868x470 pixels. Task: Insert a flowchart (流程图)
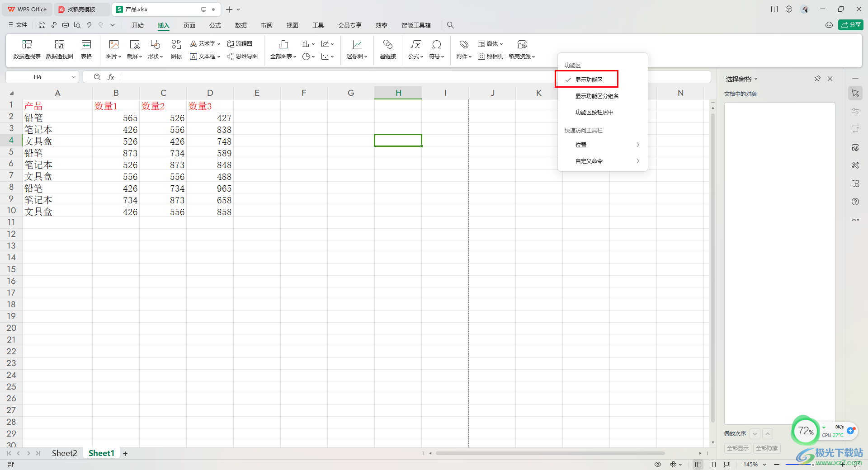[x=240, y=44]
